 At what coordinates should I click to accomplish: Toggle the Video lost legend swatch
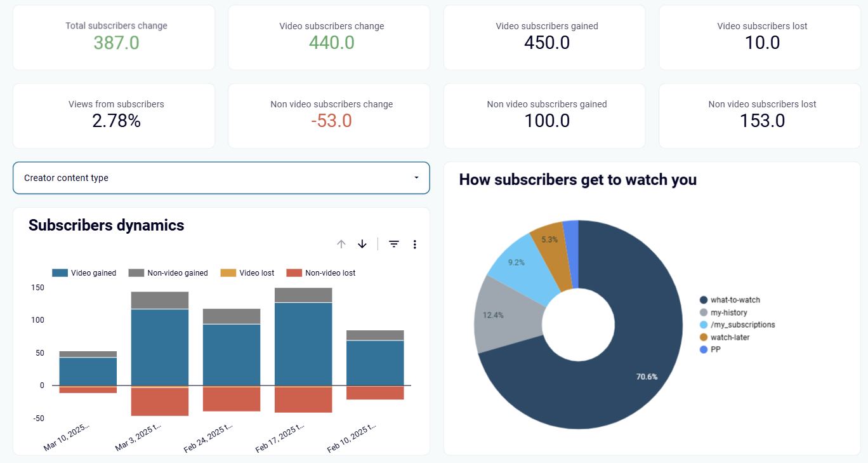[228, 273]
